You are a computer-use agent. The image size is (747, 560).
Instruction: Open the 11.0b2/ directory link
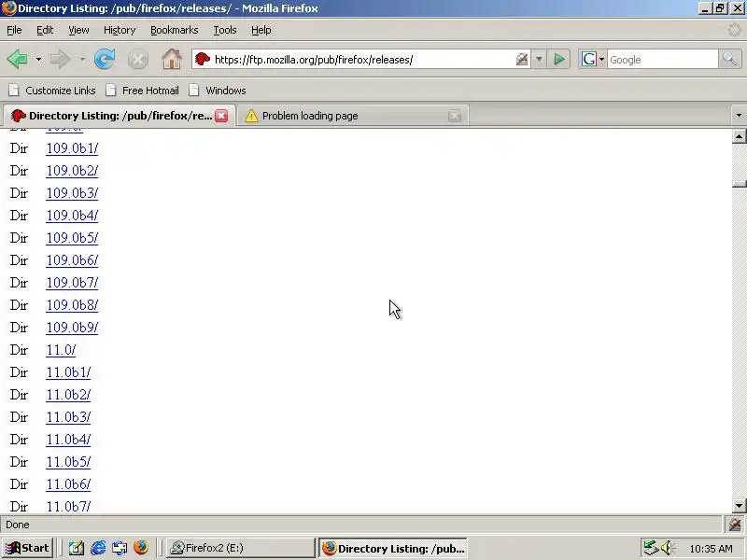[x=68, y=395]
